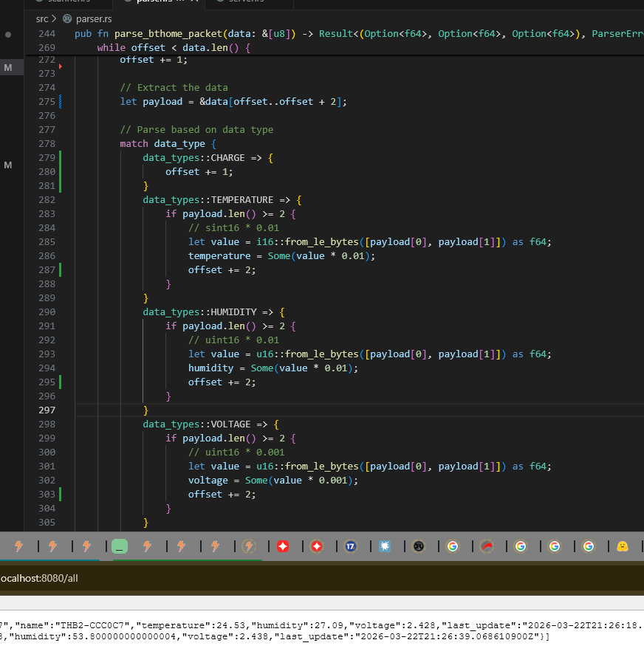Switch to the blue '17' icon browser tab
This screenshot has height=671, width=644.
[351, 546]
